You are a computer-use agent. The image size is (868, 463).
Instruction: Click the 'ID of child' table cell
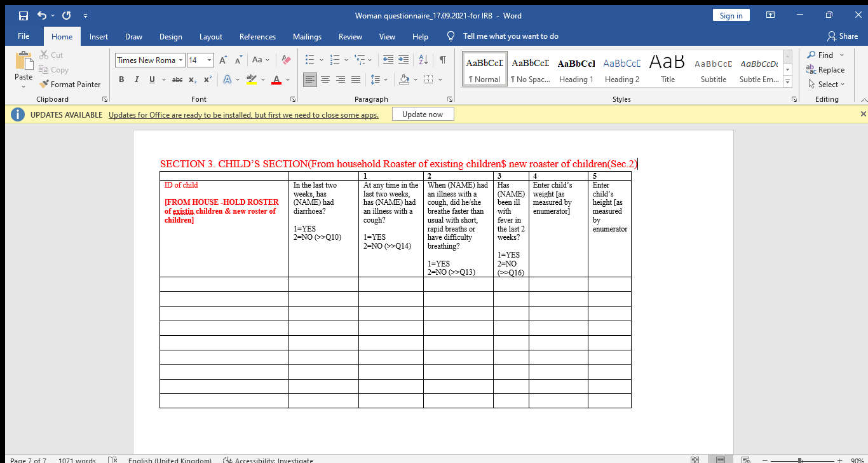coord(224,229)
